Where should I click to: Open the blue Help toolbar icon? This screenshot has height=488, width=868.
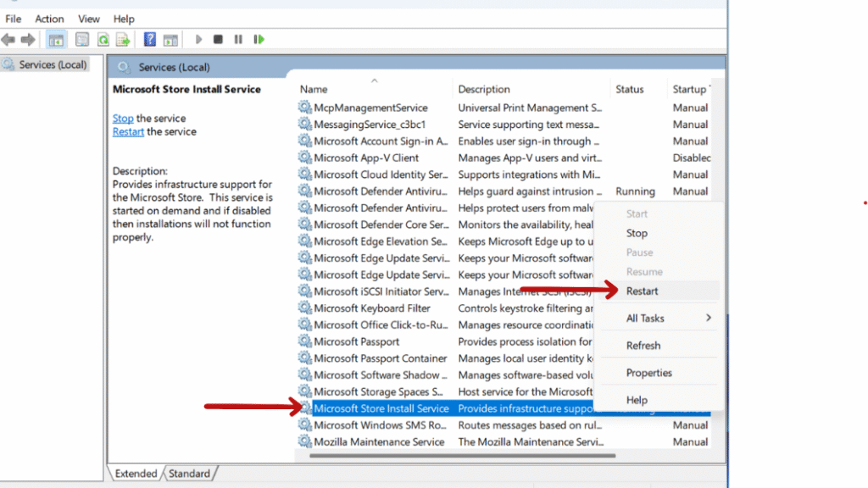click(149, 40)
